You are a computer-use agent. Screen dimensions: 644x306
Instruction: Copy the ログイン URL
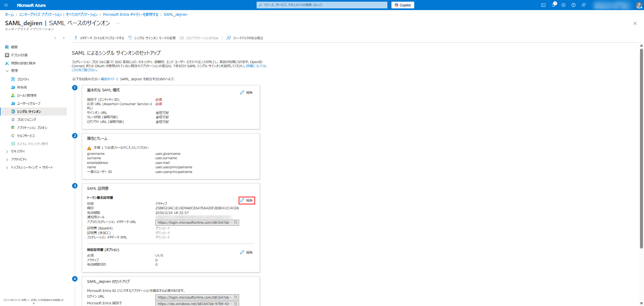236,297
